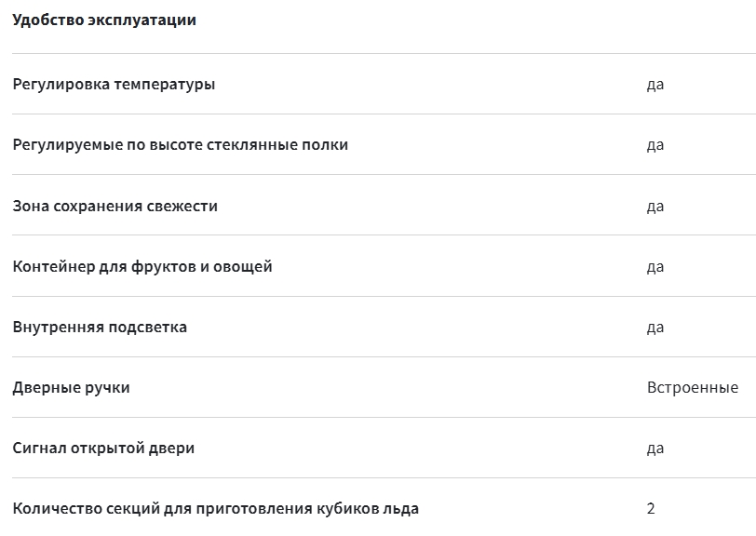The width and height of the screenshot is (756, 536).
Task: Select the 'Дверные ручки' label
Action: 72,388
